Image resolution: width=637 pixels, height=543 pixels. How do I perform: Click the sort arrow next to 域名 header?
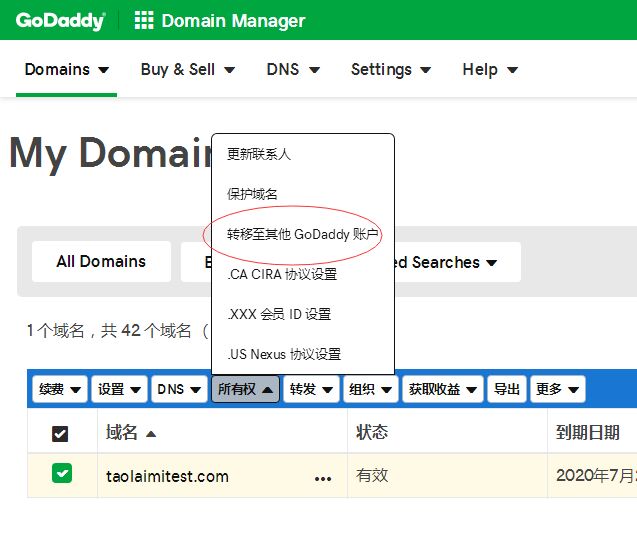coord(151,433)
